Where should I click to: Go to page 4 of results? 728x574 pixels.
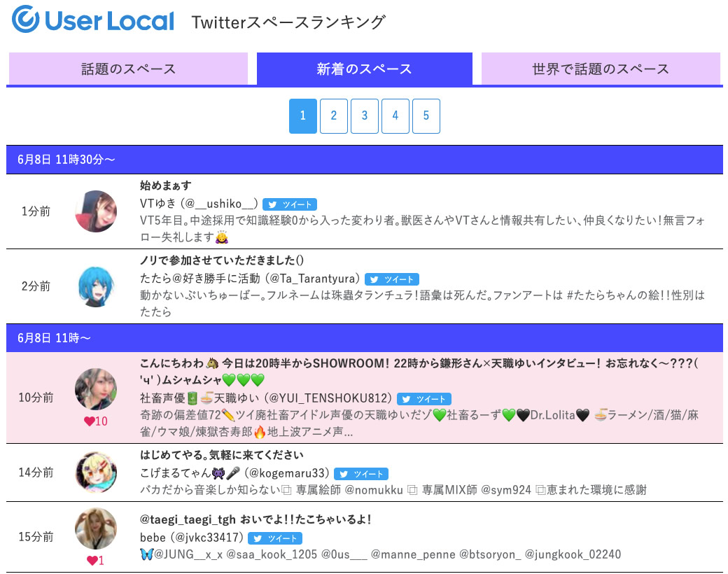click(x=395, y=115)
